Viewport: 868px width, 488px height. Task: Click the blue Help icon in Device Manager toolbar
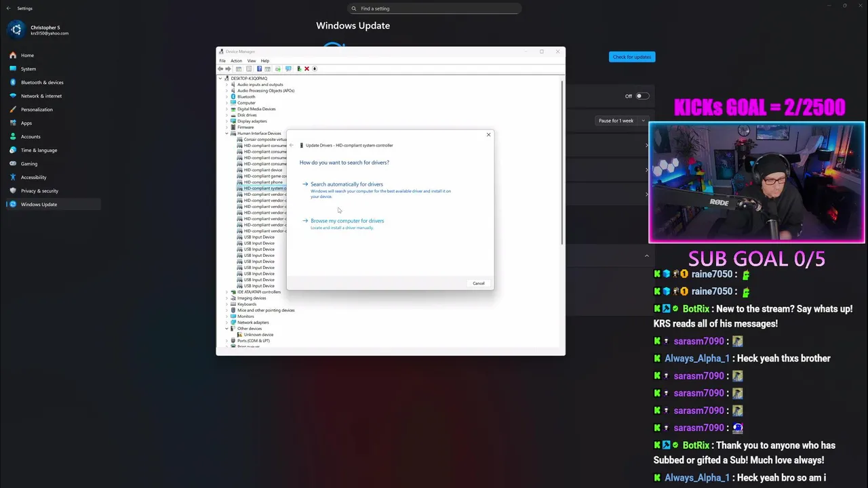[259, 68]
